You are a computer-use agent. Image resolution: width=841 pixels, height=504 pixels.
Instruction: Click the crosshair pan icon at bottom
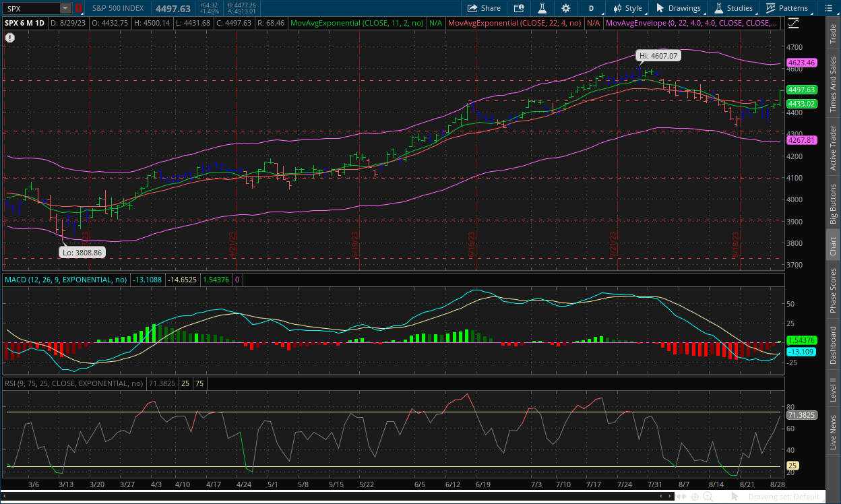[x=695, y=497]
